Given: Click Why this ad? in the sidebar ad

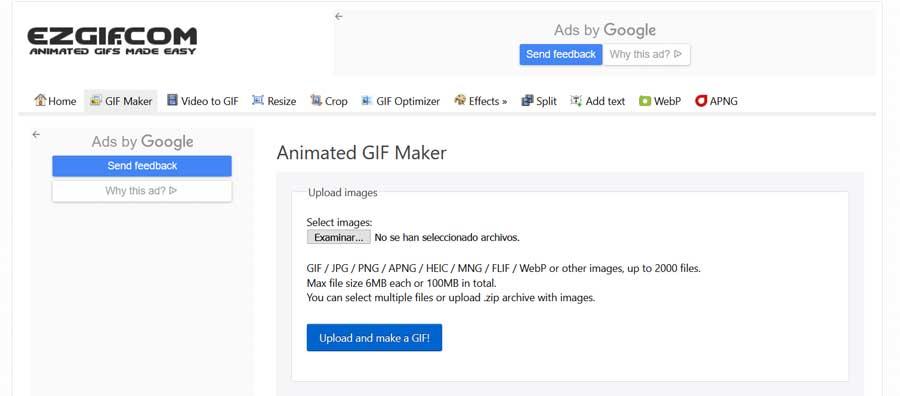Looking at the screenshot, I should pyautogui.click(x=142, y=191).
